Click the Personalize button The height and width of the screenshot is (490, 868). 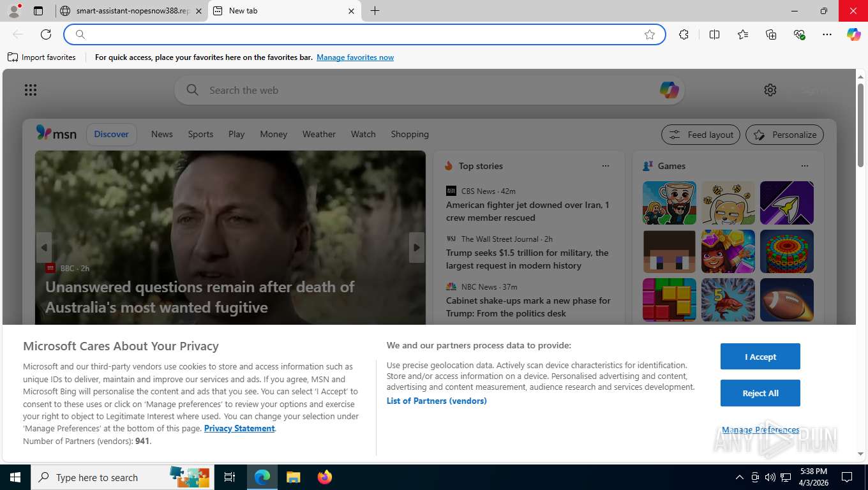[784, 135]
